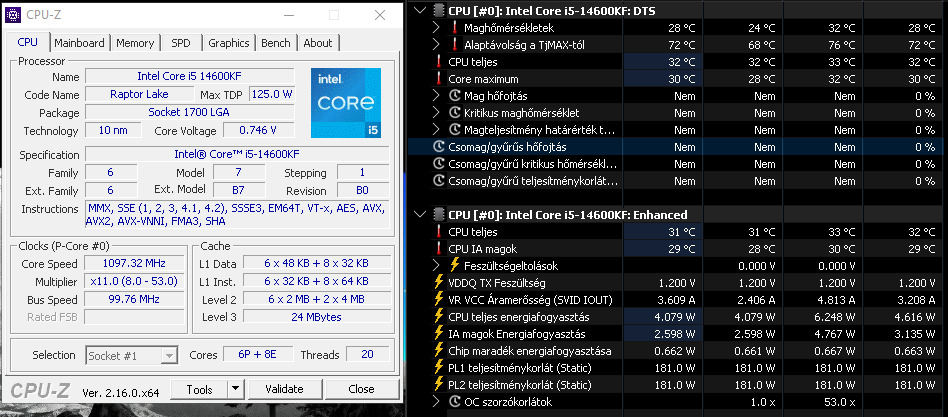Click the Tools button
Screen dimensions: 948x417
[x=200, y=389]
